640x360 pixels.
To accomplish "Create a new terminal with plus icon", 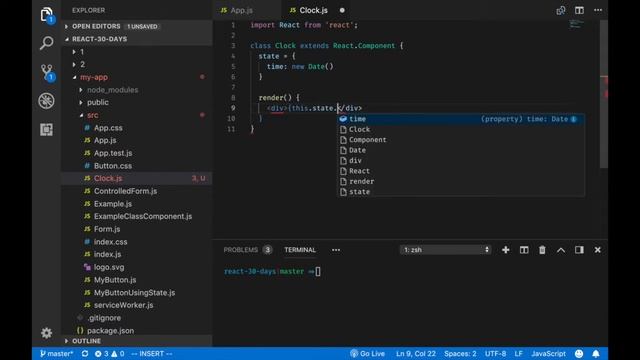I will point(506,250).
